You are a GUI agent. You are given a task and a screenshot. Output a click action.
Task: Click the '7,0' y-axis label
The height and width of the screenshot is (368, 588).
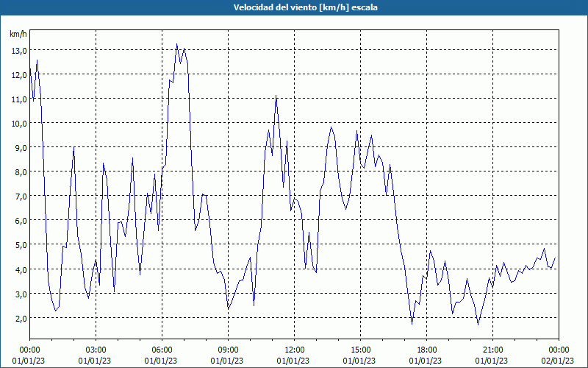(21, 197)
